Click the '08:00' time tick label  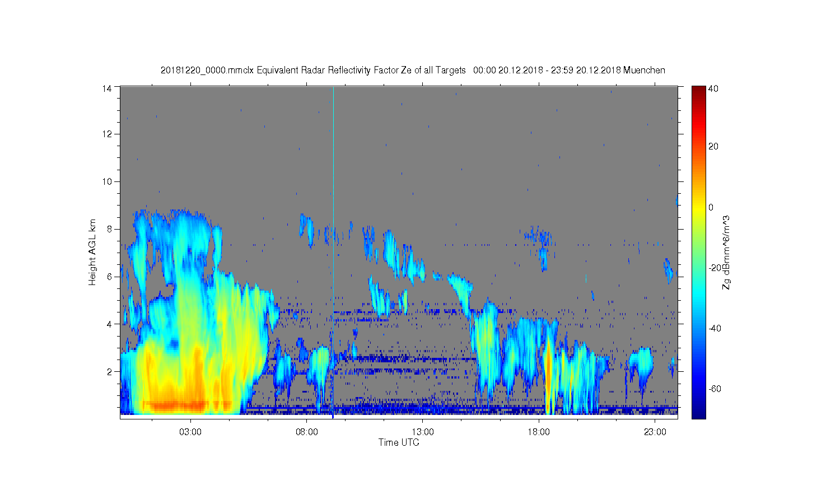[307, 432]
